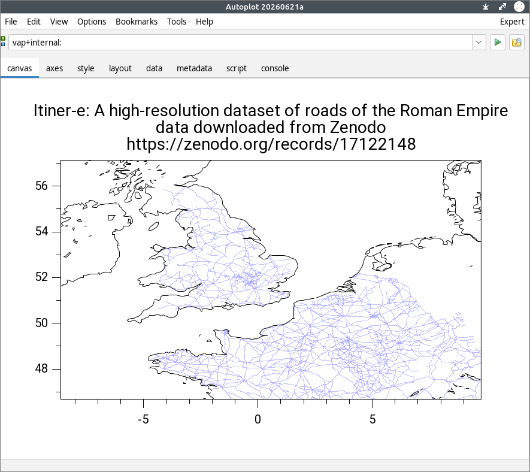Switch to the axes tab

click(x=54, y=68)
